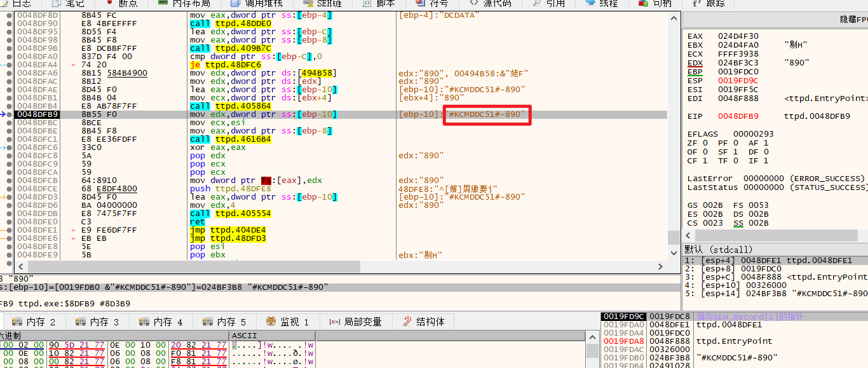This screenshot has width=868, height=368.
Task: Click disassembly vertical scrollbar up arrow
Action: tap(675, 17)
